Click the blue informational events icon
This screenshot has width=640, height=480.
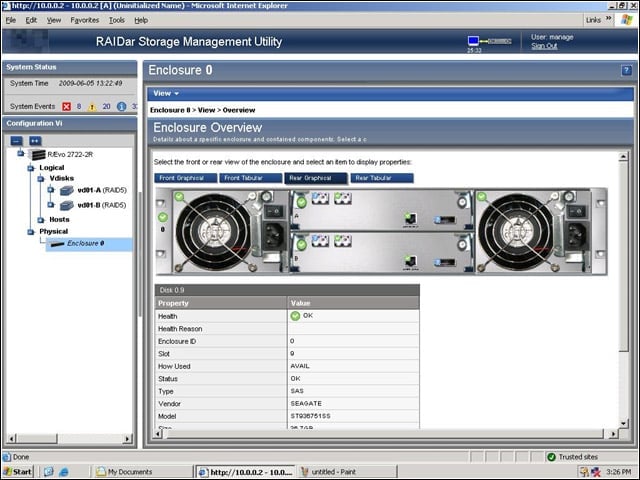click(x=121, y=107)
